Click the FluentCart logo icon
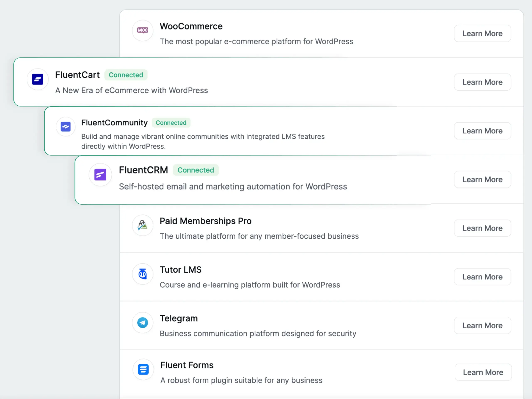 [38, 79]
